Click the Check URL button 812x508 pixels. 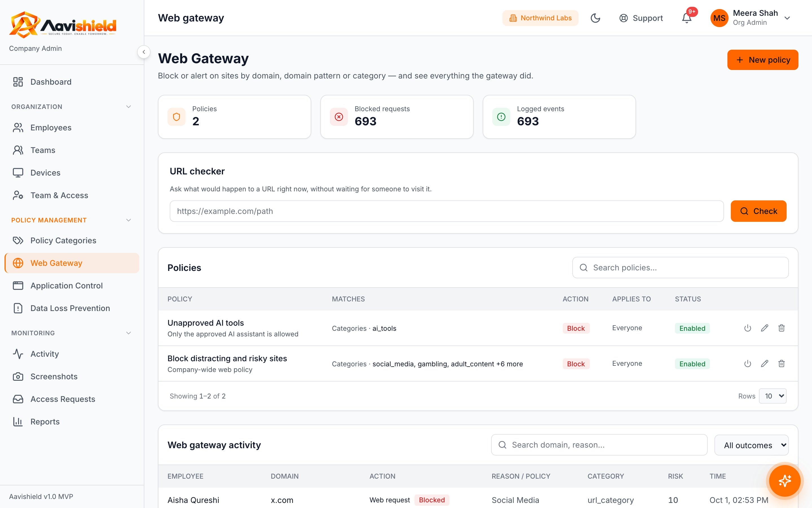(758, 211)
